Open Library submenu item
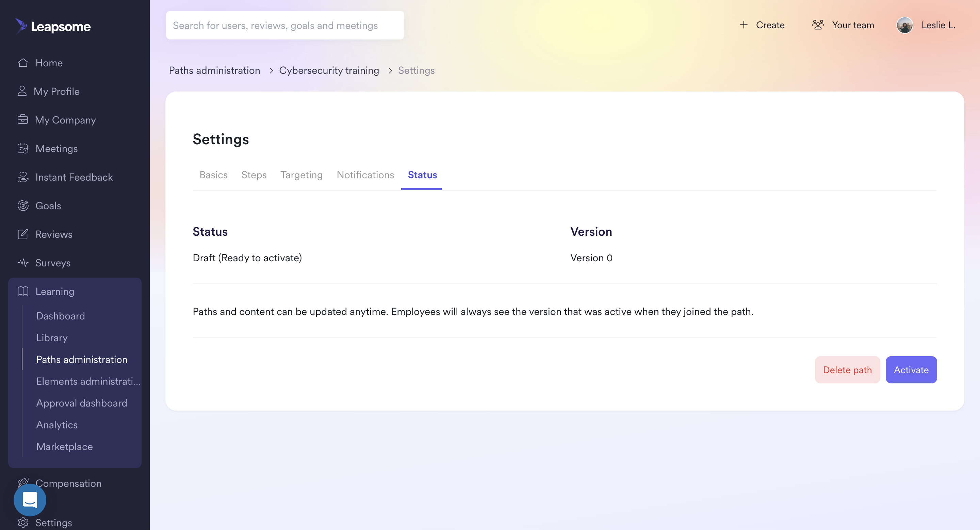The height and width of the screenshot is (530, 980). coord(51,337)
